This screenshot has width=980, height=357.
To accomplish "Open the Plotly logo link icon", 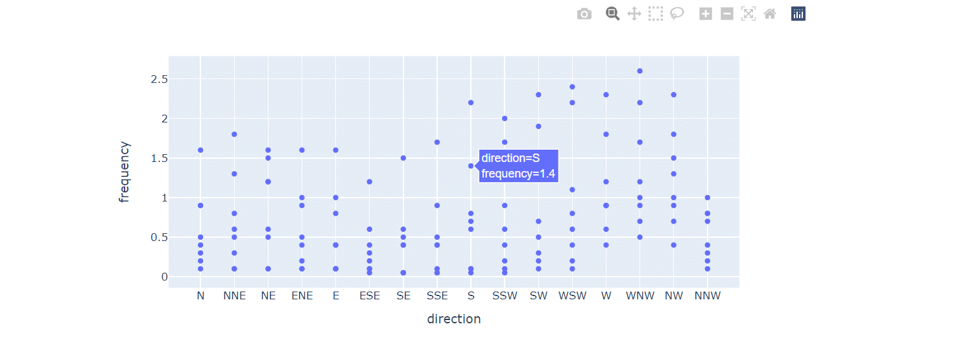I will point(798,14).
